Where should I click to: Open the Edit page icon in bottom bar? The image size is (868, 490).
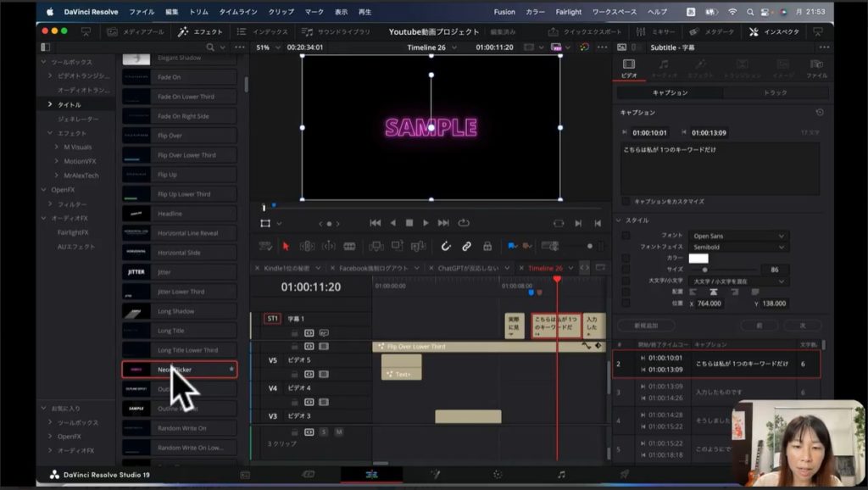click(371, 475)
